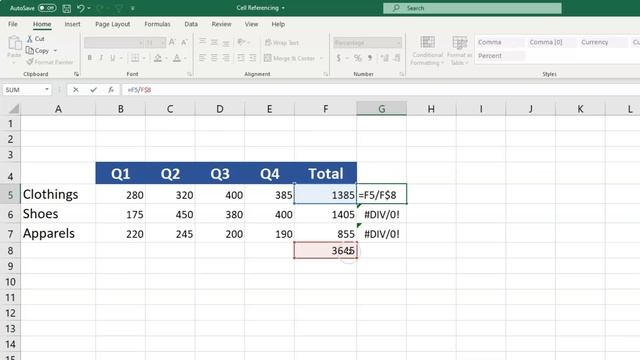Click the Font Color A icon

(x=177, y=58)
